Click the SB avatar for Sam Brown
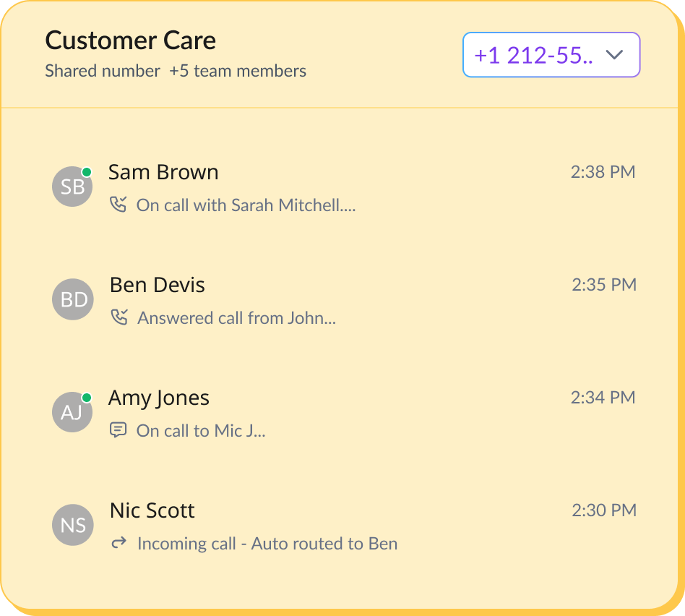Viewport: 685px width, 616px height. (72, 187)
